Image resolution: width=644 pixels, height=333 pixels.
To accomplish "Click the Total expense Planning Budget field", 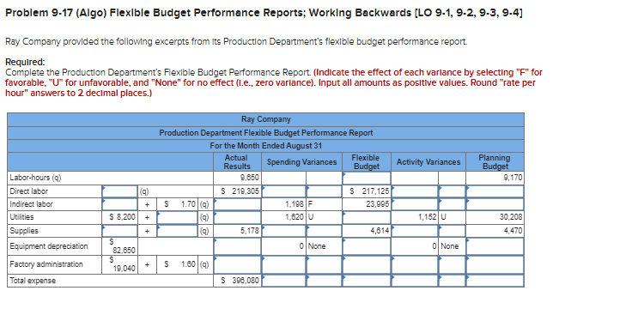I will (x=495, y=281).
